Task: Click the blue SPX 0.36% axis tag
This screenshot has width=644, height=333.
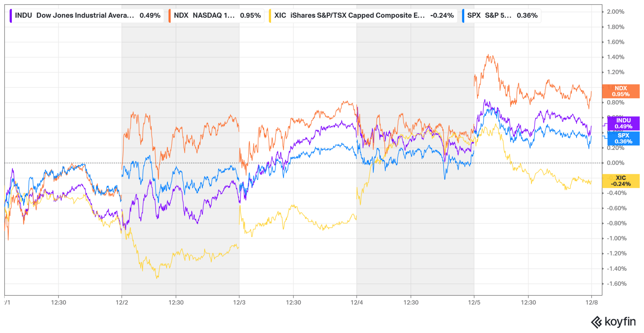Action: click(x=624, y=138)
